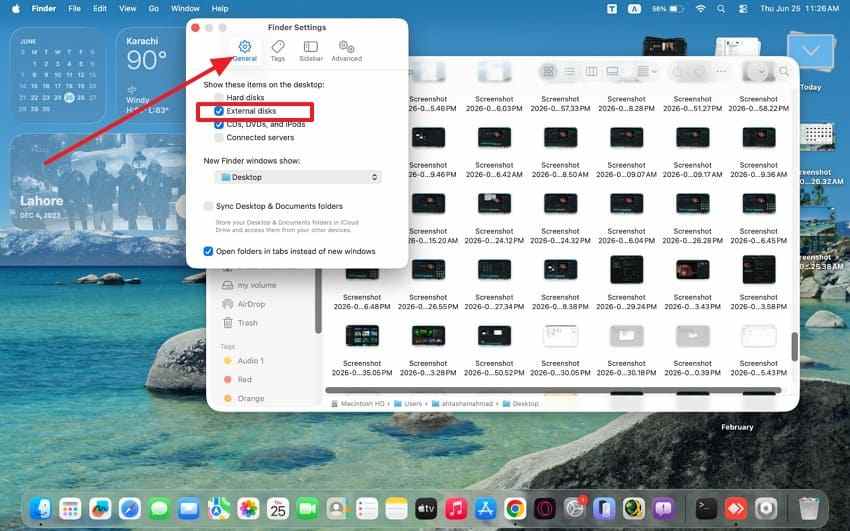The height and width of the screenshot is (531, 850).
Task: Select the Orange tag in sidebar
Action: [244, 398]
